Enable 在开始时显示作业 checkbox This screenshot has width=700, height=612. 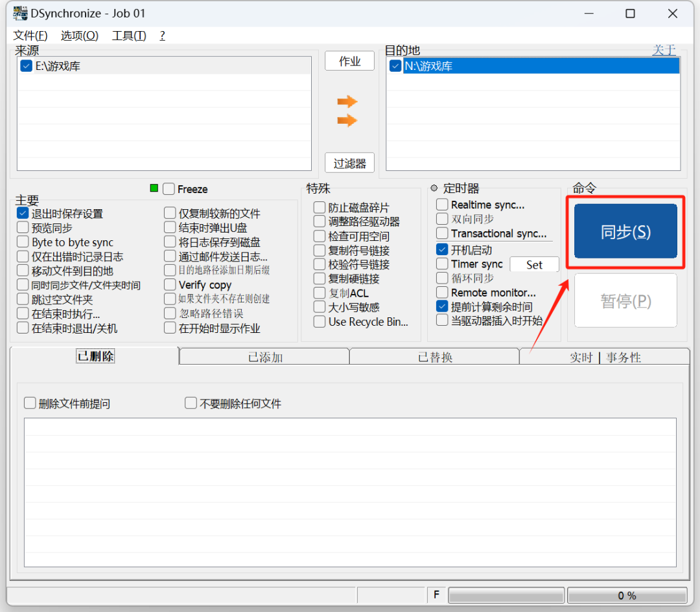click(170, 328)
